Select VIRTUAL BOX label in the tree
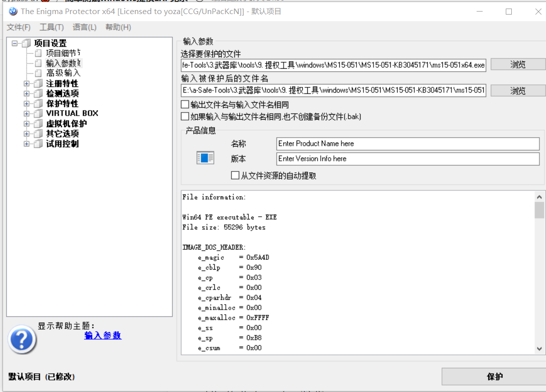Screen dimensions: 546x392 (72, 114)
